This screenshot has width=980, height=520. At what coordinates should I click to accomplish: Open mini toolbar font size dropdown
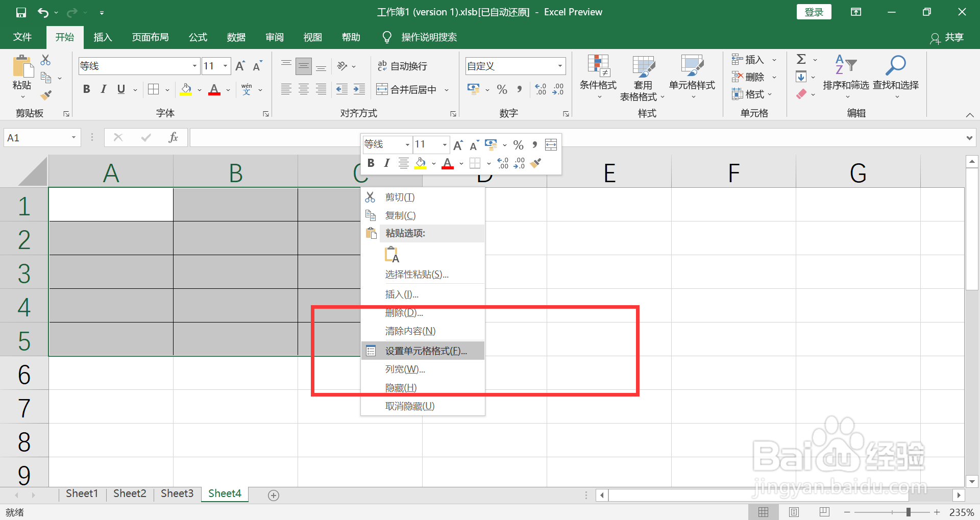[x=445, y=145]
